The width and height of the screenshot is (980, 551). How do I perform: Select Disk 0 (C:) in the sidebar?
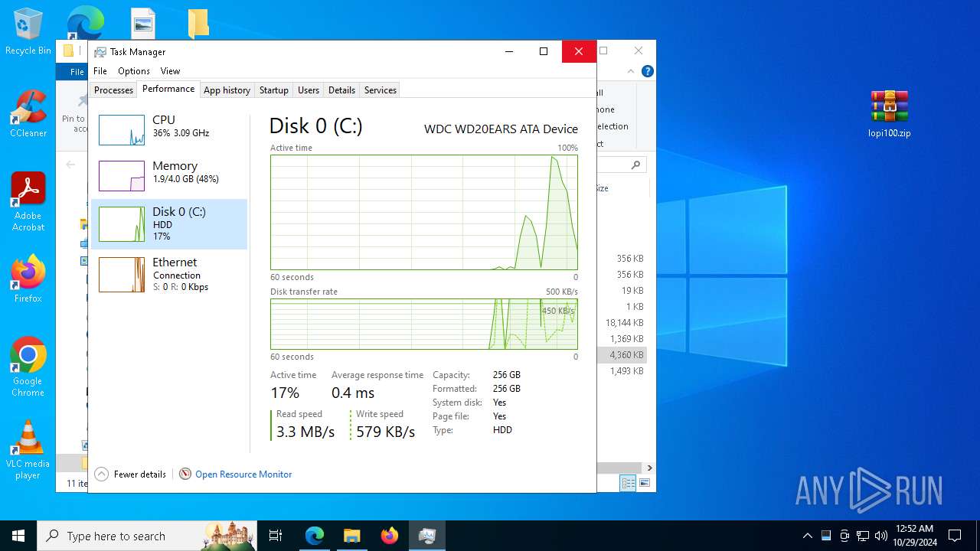click(x=169, y=224)
